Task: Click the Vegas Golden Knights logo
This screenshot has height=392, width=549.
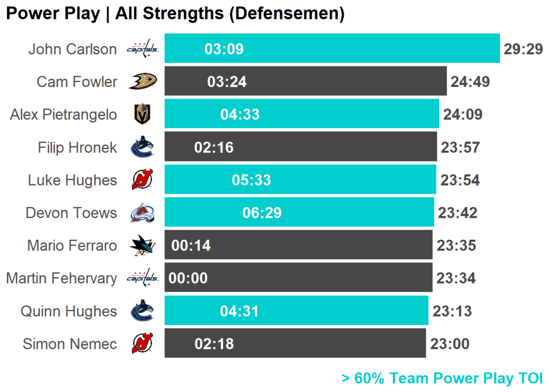Action: (142, 114)
